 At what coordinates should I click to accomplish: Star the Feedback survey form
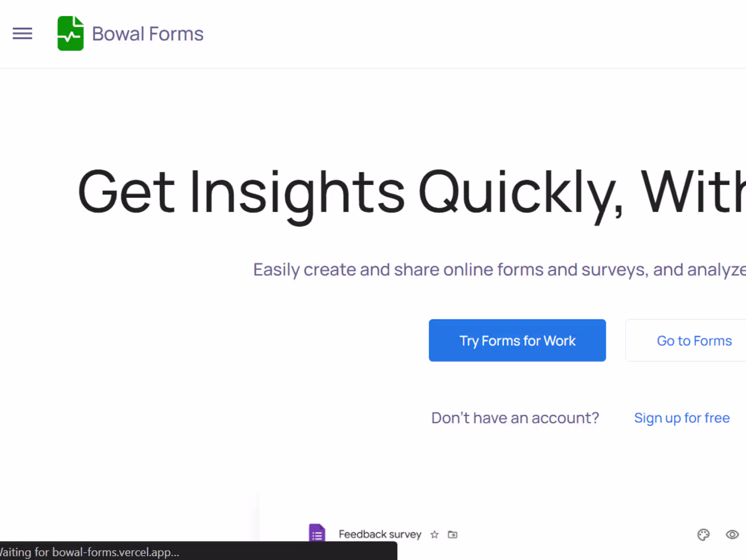(435, 535)
